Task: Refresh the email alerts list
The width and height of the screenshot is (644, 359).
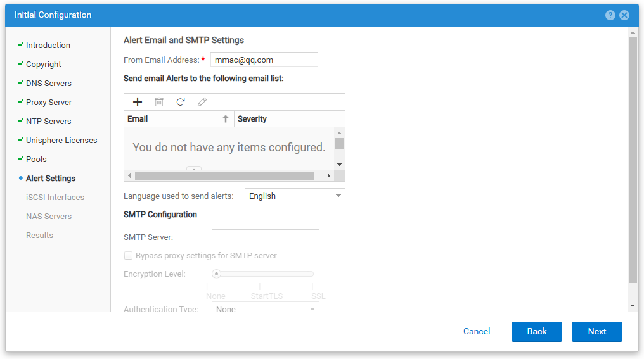Action: (x=181, y=102)
